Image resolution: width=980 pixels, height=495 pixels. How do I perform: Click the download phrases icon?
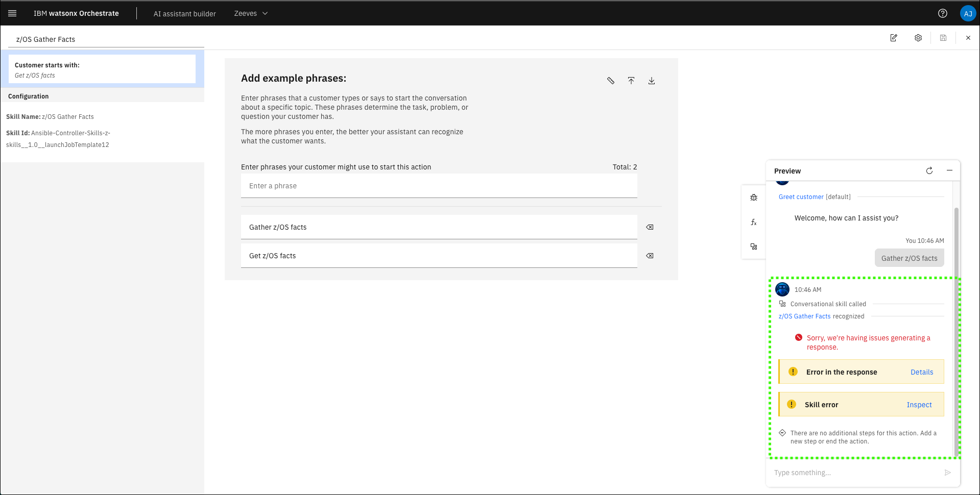click(x=652, y=81)
